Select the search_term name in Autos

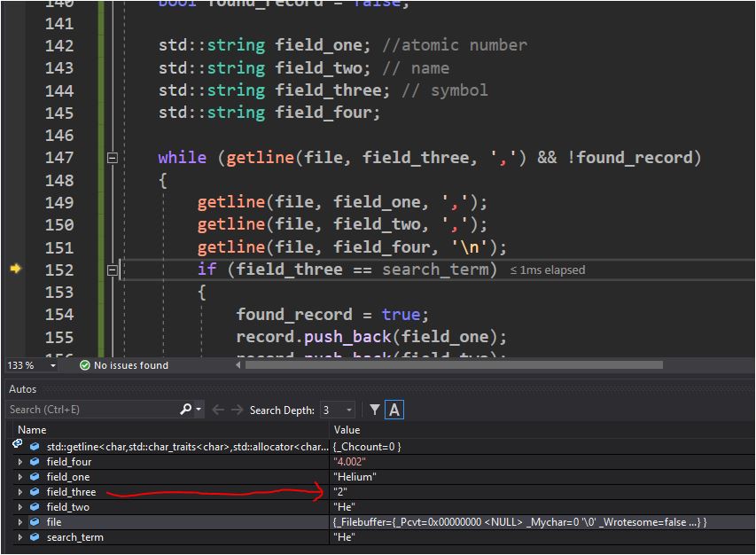coord(74,537)
